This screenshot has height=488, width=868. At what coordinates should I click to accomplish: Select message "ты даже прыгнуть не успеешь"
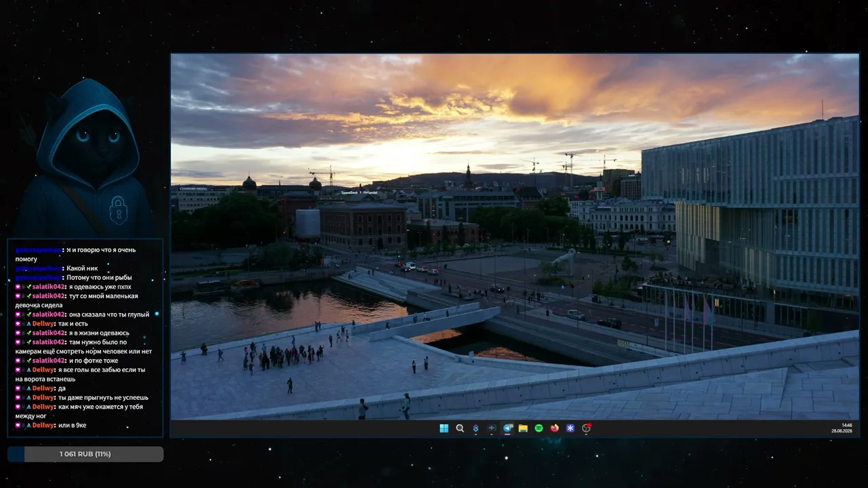(103, 398)
